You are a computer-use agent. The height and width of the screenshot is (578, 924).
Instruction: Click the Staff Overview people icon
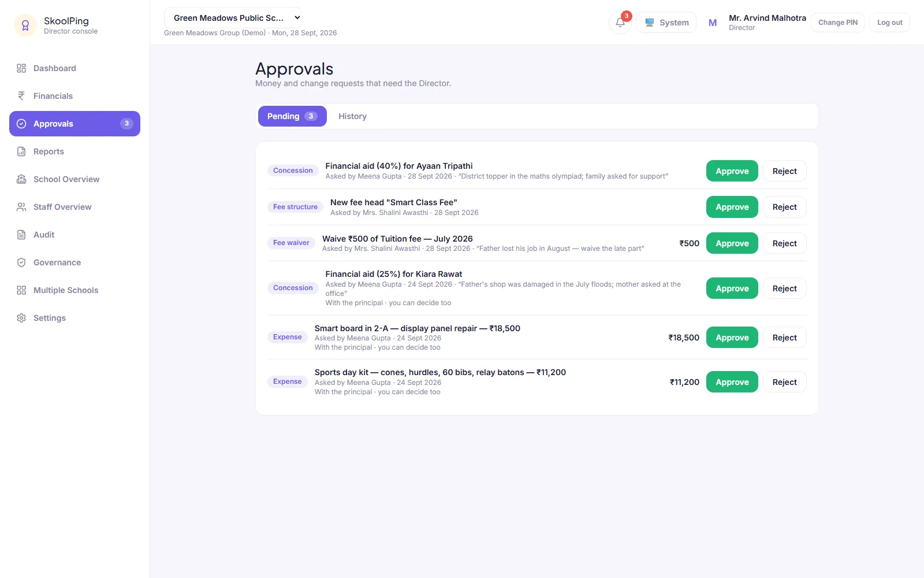21,207
